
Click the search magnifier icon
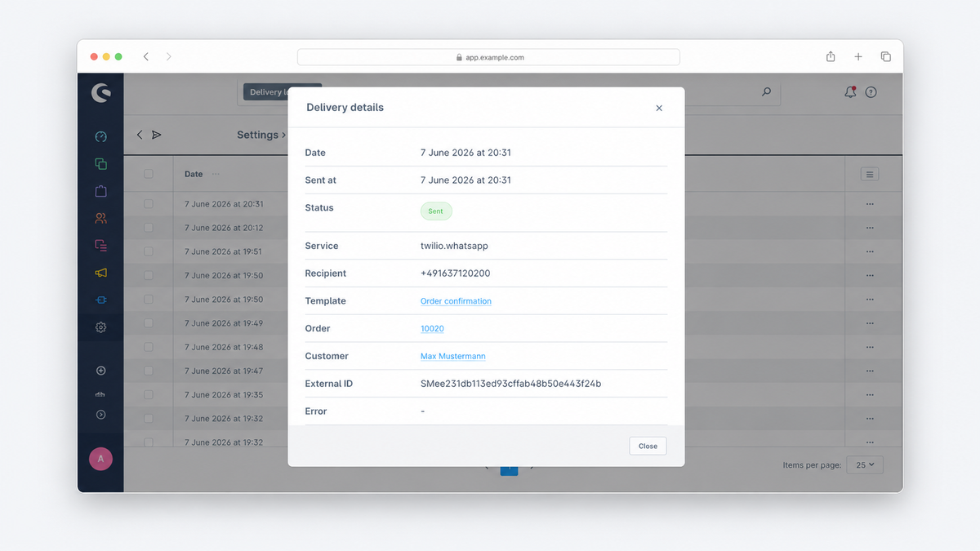click(766, 92)
